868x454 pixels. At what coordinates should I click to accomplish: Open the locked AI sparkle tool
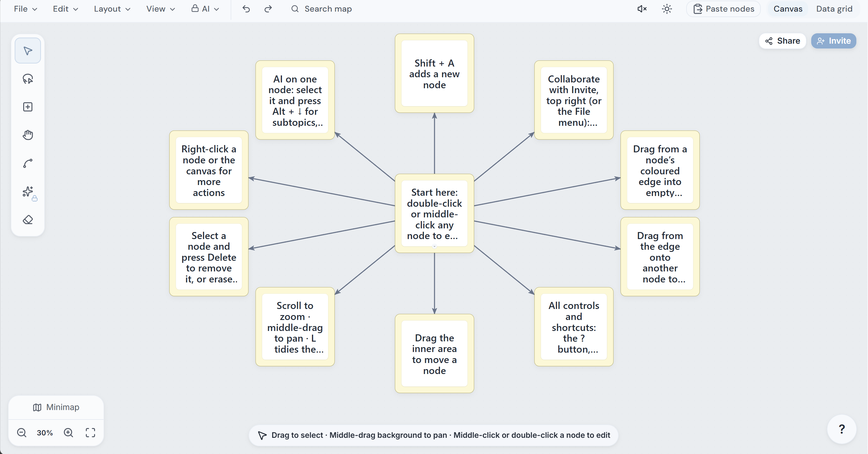29,192
